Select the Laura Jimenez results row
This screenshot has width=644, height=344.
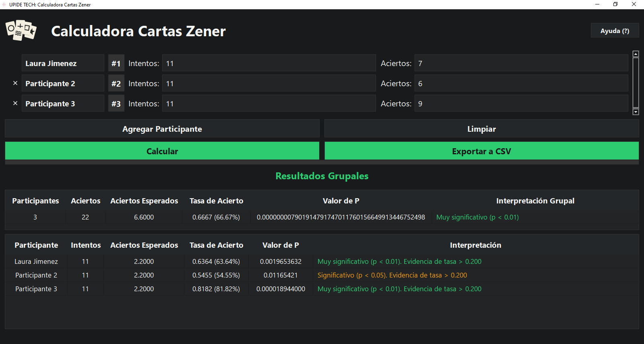tap(36, 261)
